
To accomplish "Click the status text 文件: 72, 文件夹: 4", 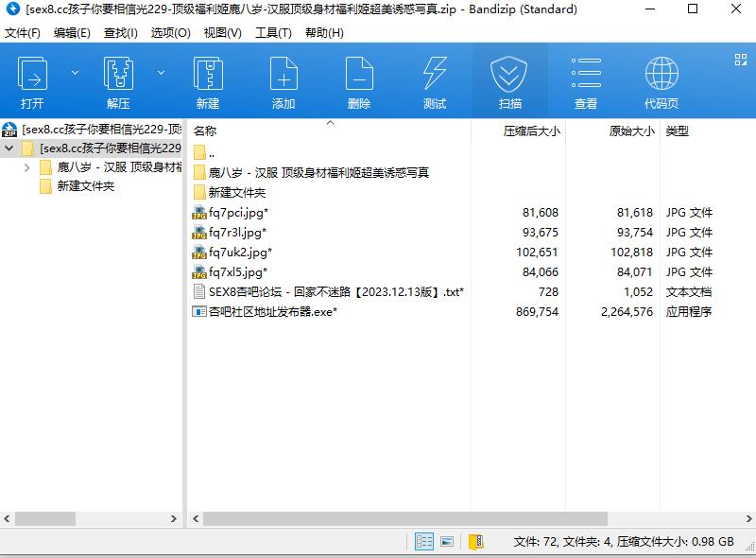I will pos(562,542).
